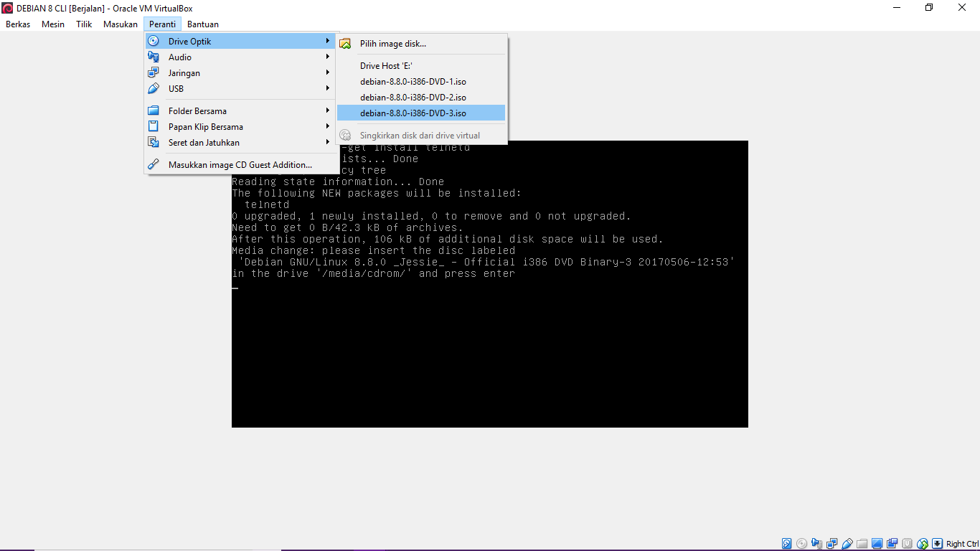Image resolution: width=980 pixels, height=551 pixels.
Task: Click the speaker icon beside Audio
Action: [x=154, y=57]
